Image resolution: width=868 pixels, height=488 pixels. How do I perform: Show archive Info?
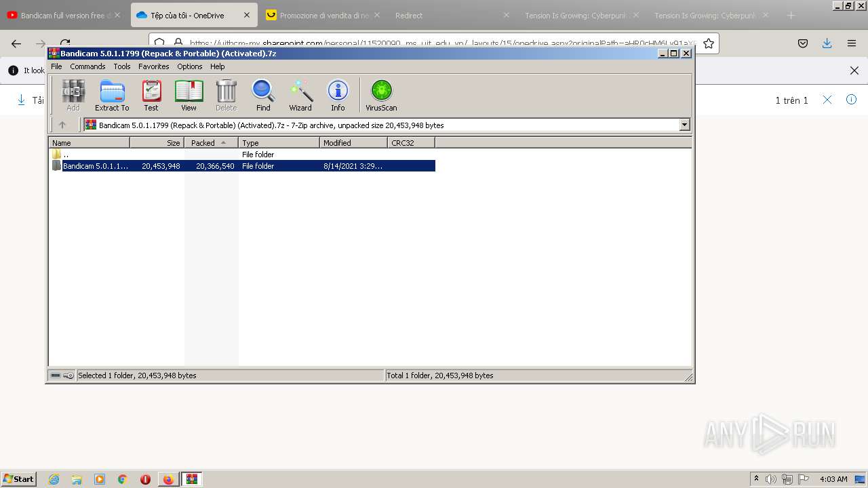pos(338,95)
